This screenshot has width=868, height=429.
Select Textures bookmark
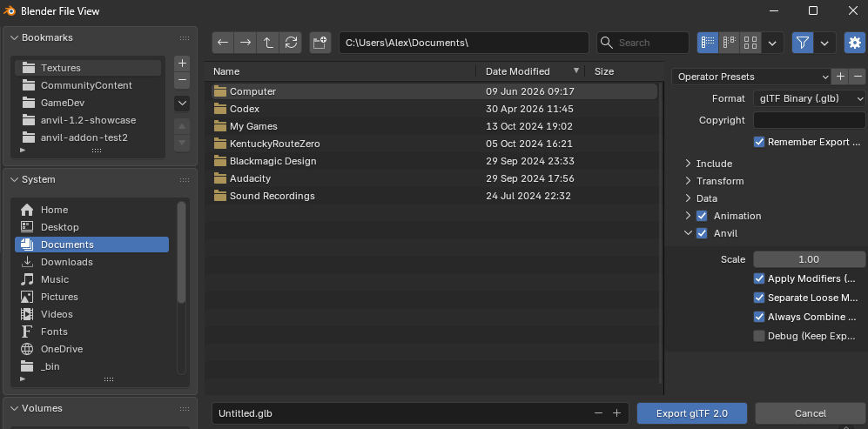(x=88, y=68)
